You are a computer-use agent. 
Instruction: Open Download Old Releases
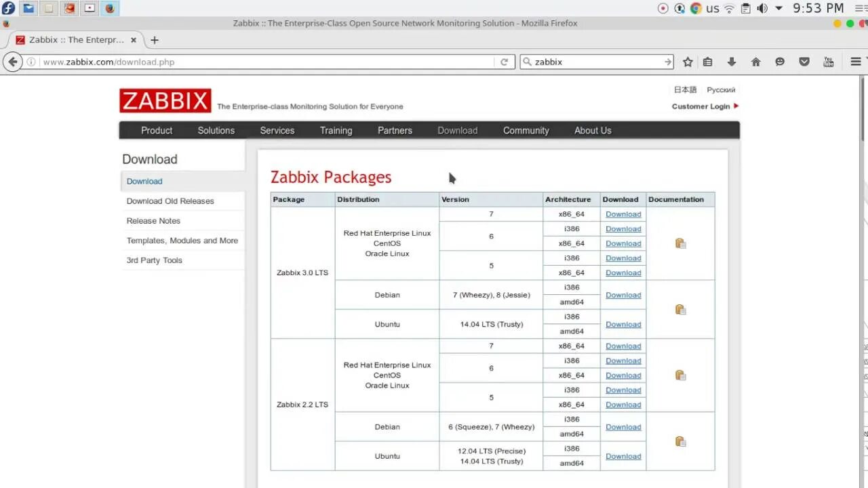point(170,201)
